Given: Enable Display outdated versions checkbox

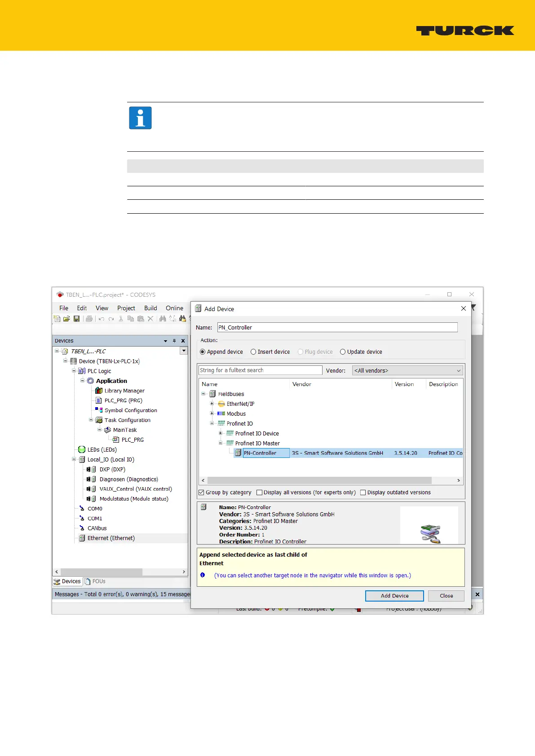Looking at the screenshot, I should pyautogui.click(x=363, y=492).
